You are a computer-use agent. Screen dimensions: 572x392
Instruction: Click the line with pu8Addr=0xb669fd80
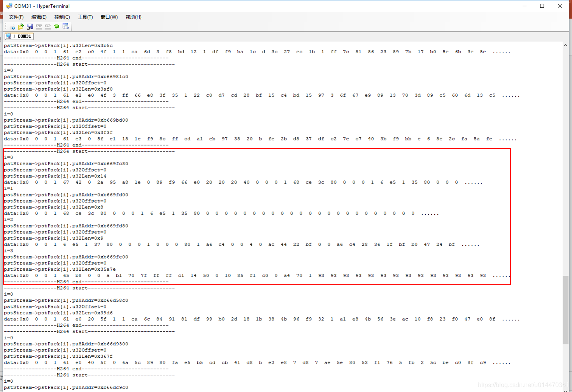point(66,226)
